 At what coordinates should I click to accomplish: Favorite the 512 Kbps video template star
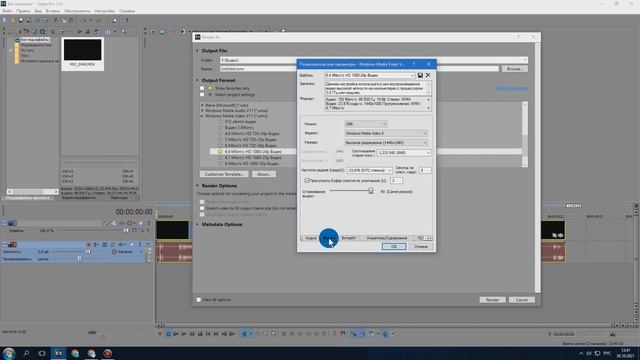coord(220,122)
